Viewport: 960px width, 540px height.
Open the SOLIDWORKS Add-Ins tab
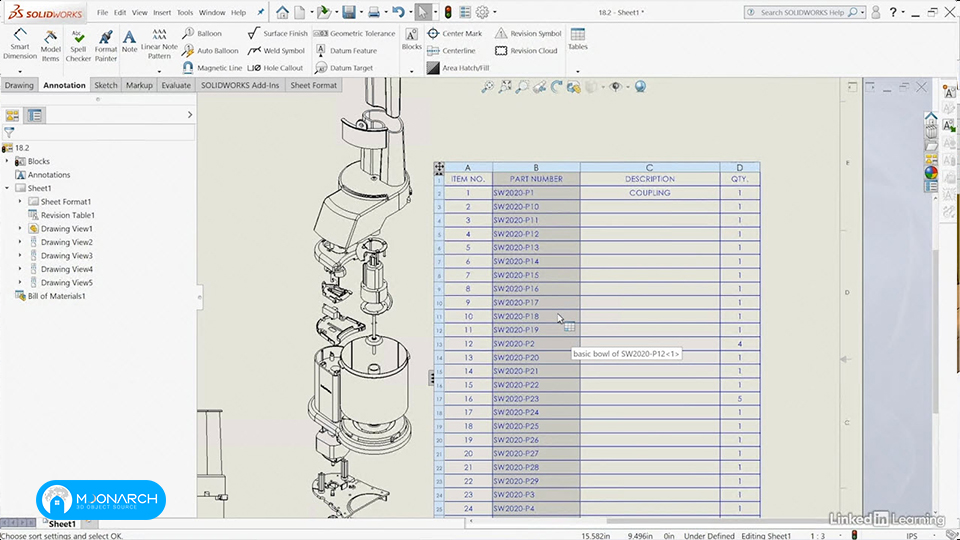(240, 85)
